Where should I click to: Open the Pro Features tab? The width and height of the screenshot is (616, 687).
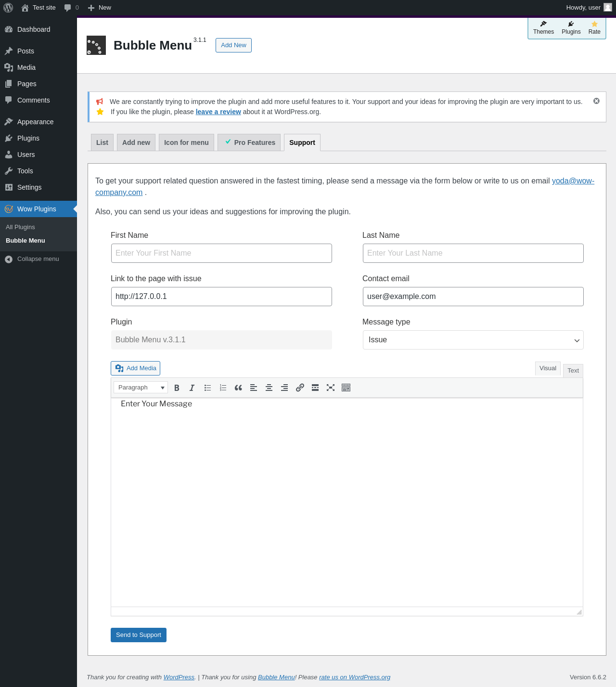[249, 143]
